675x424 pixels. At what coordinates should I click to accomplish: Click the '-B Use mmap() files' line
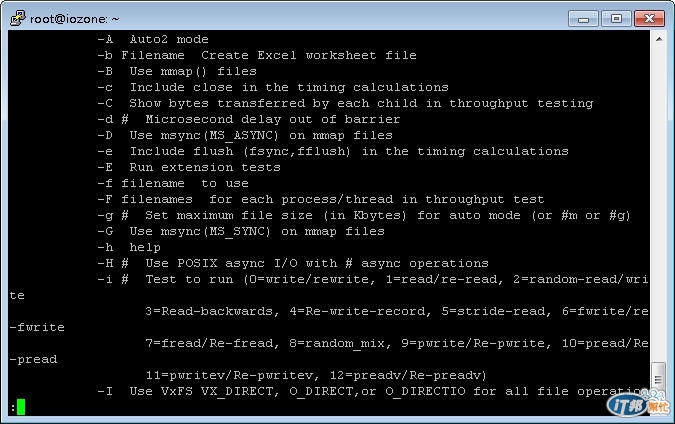click(177, 71)
